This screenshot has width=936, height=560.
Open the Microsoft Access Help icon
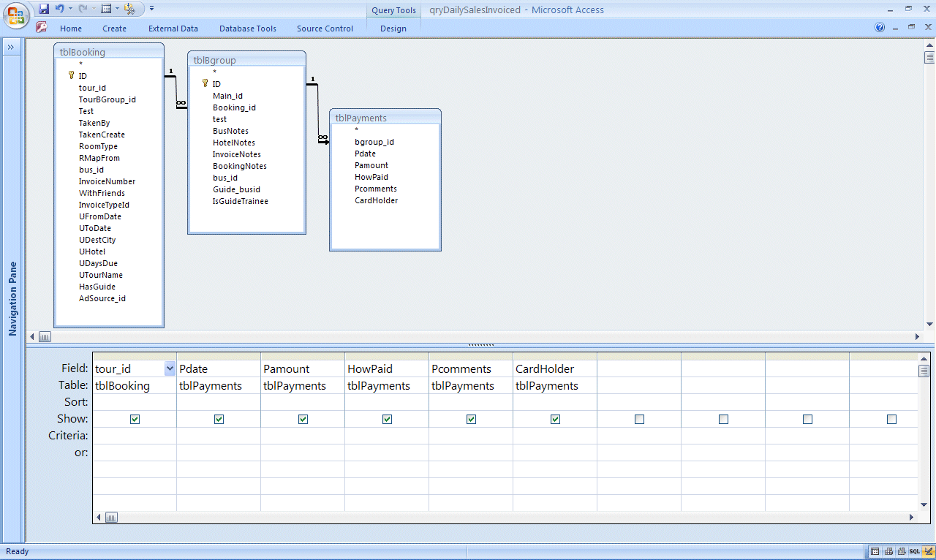(x=880, y=27)
